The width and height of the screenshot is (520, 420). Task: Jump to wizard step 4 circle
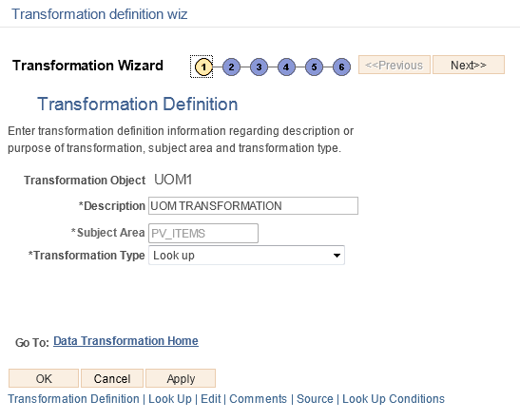point(286,67)
